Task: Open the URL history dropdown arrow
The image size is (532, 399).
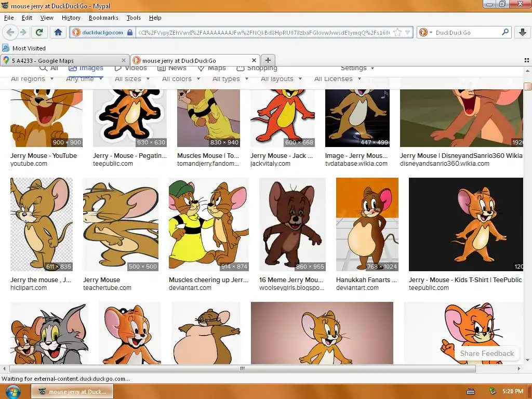Action: [407, 32]
